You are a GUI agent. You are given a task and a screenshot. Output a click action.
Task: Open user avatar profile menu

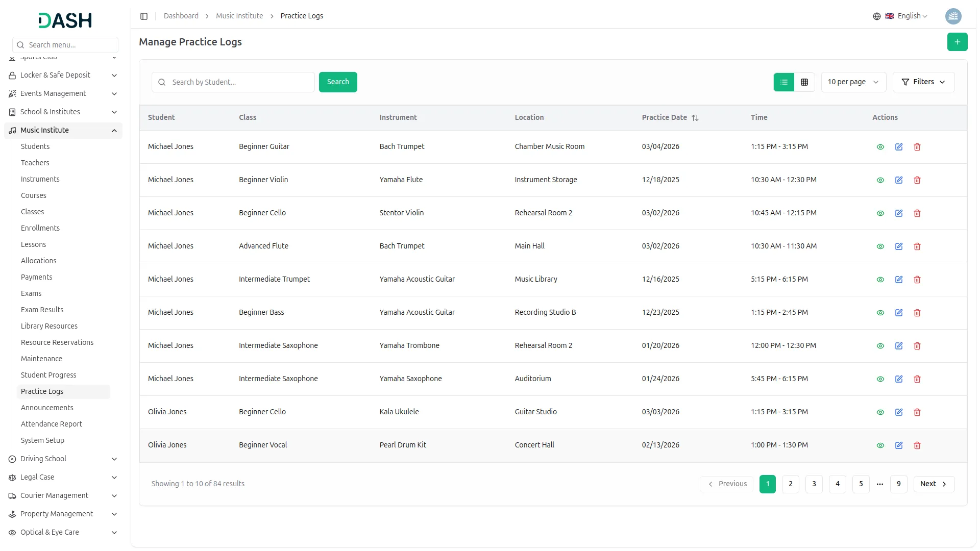(953, 16)
